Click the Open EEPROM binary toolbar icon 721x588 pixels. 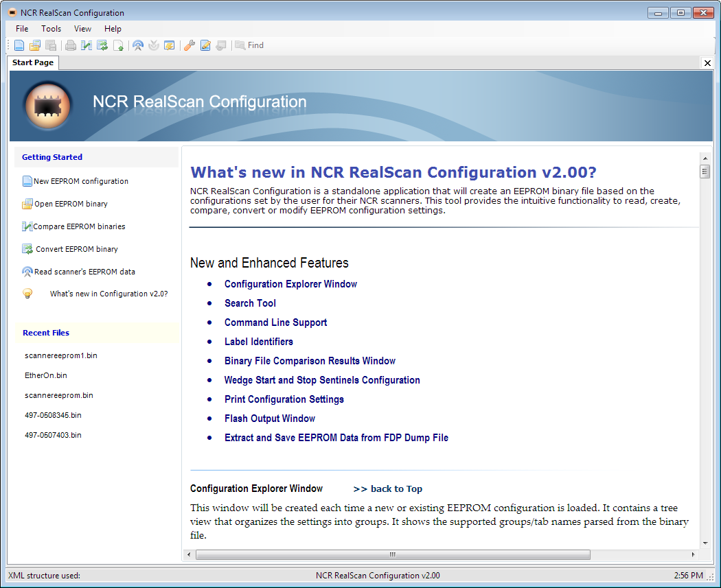pyautogui.click(x=35, y=45)
